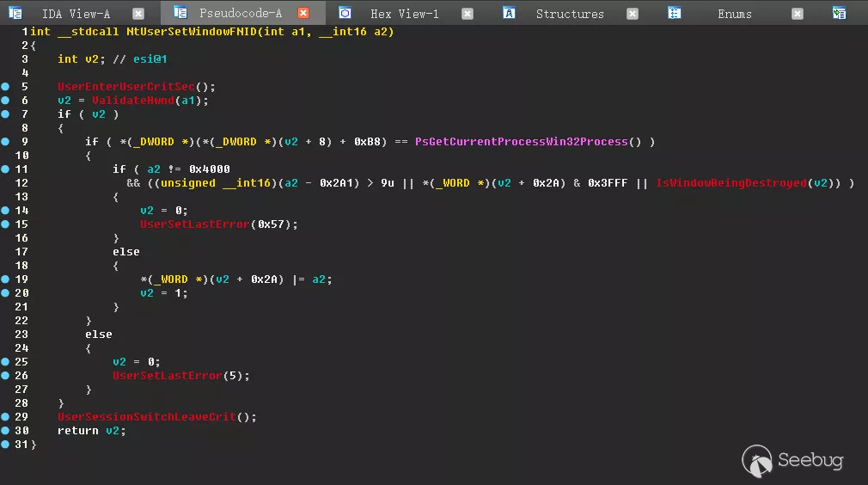868x485 pixels.
Task: Toggle breakpoint dot on line 30
Action: pos(5,430)
